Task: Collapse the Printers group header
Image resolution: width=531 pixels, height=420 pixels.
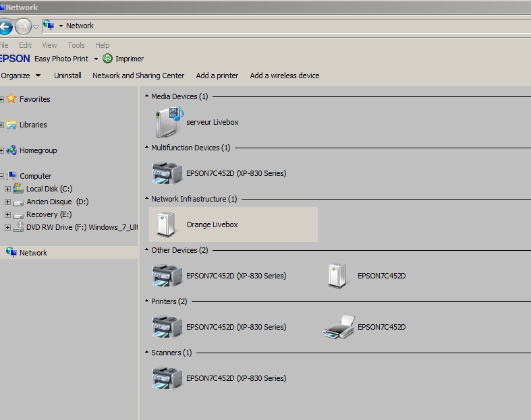Action: pyautogui.click(x=147, y=301)
